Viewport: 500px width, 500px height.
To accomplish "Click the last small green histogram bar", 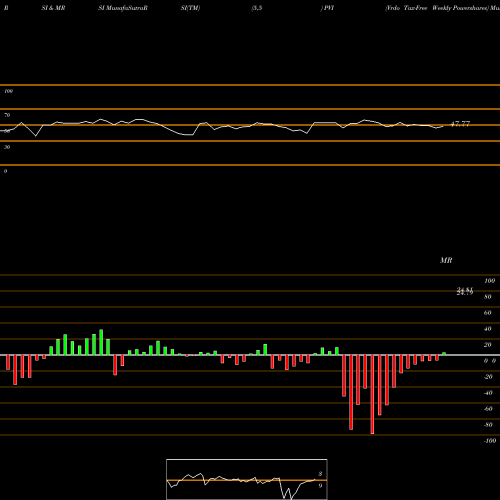I will click(444, 354).
